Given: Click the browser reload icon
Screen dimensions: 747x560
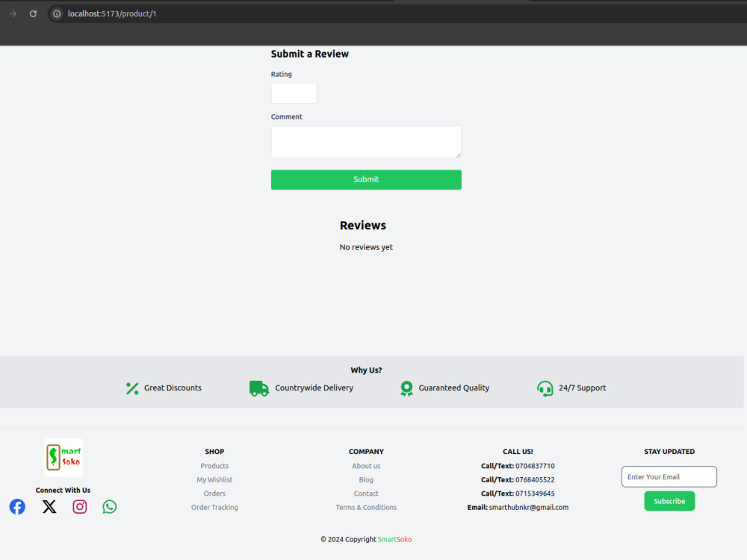Looking at the screenshot, I should coord(33,13).
